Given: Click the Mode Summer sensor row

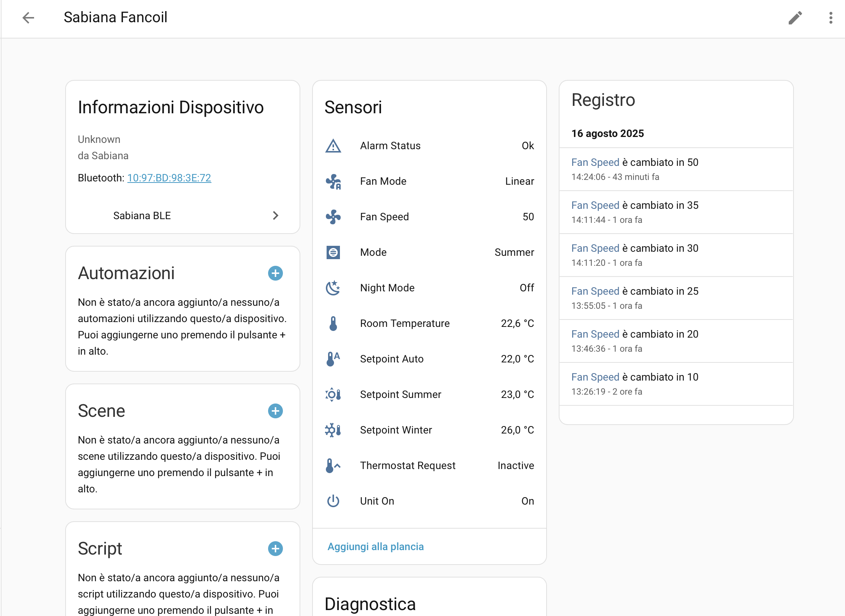Looking at the screenshot, I should pyautogui.click(x=429, y=252).
